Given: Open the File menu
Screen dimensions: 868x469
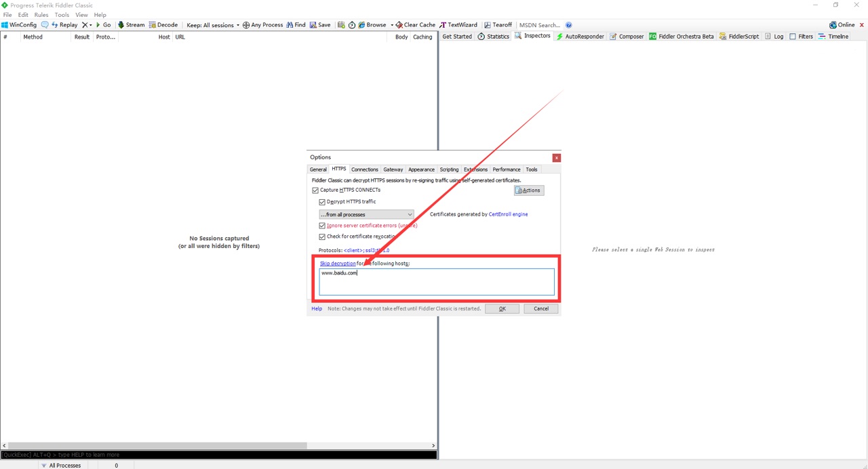Looking at the screenshot, I should pyautogui.click(x=7, y=14).
